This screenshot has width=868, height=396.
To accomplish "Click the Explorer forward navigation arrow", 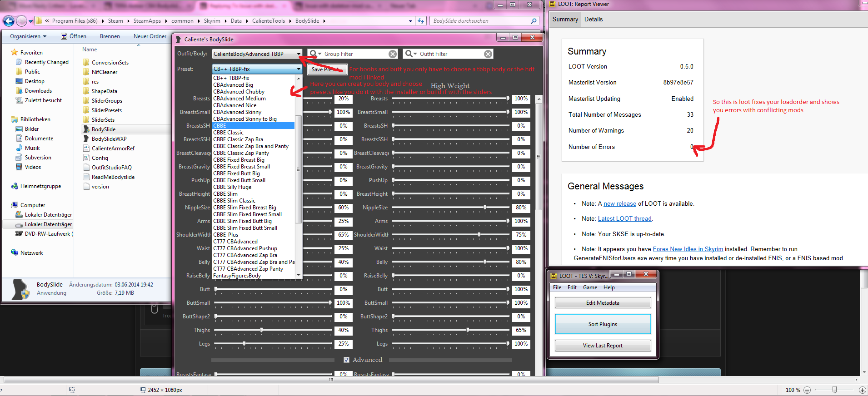I will (21, 21).
